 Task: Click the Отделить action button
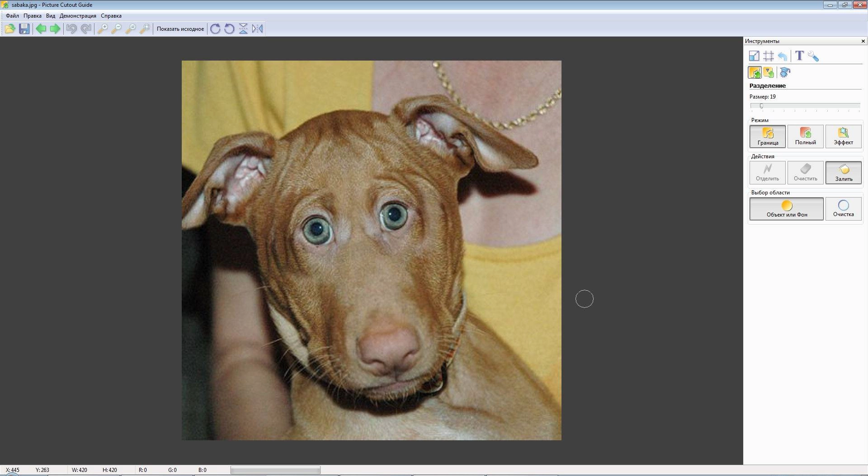point(768,172)
